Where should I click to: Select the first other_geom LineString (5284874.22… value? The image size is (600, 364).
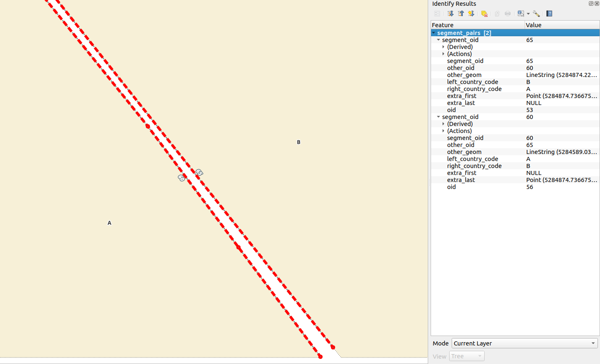pyautogui.click(x=561, y=75)
